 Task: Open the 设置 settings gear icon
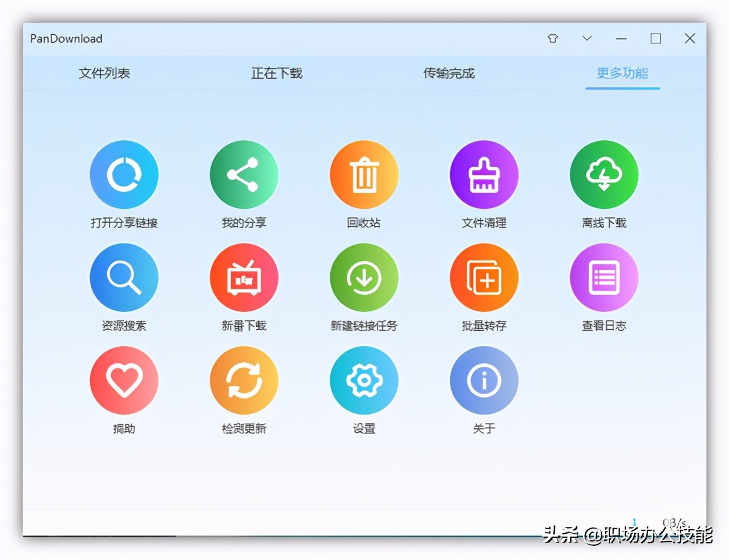[364, 380]
